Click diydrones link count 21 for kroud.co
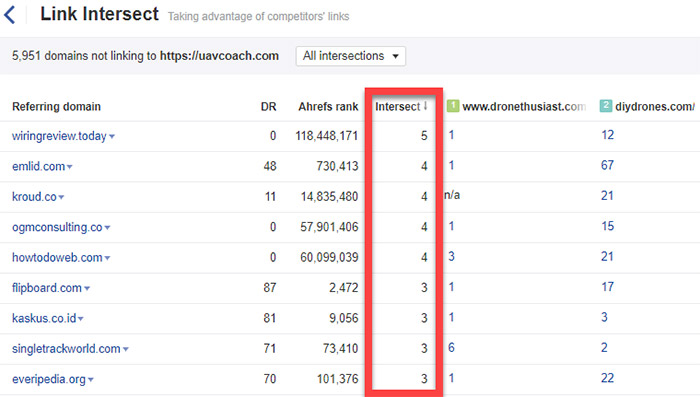 click(x=608, y=196)
